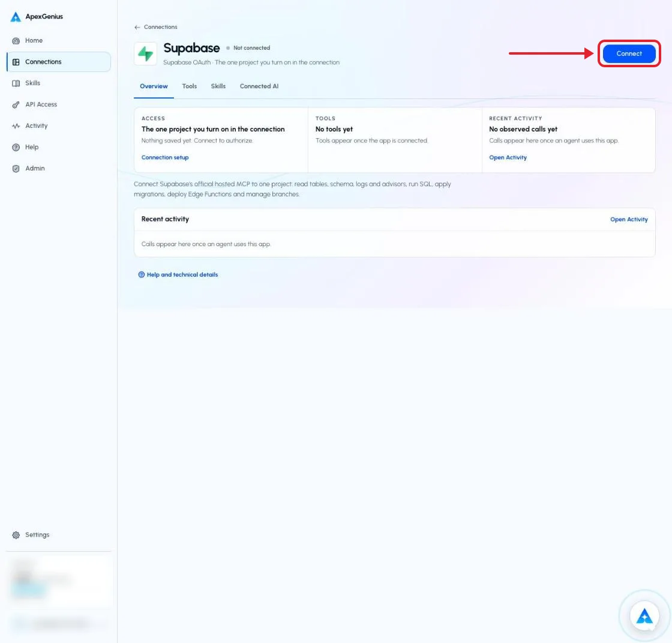This screenshot has width=672, height=643.
Task: Click the ApexGenius brand name text
Action: [44, 17]
